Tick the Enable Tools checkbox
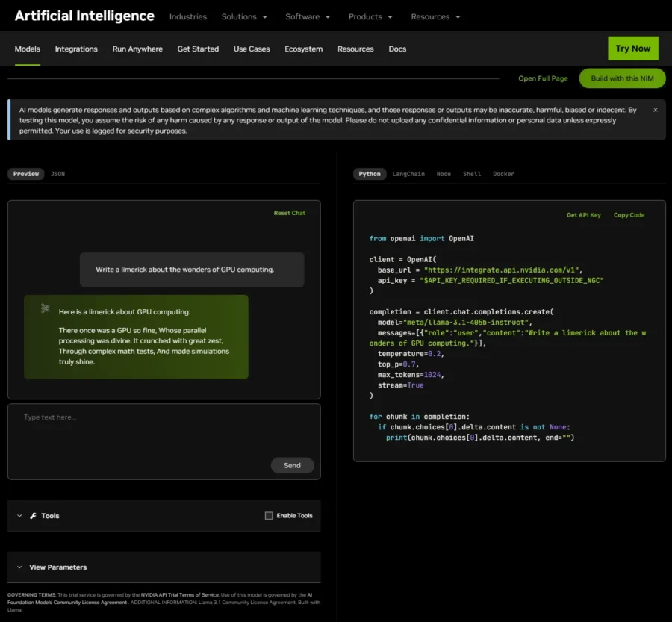 coord(269,516)
